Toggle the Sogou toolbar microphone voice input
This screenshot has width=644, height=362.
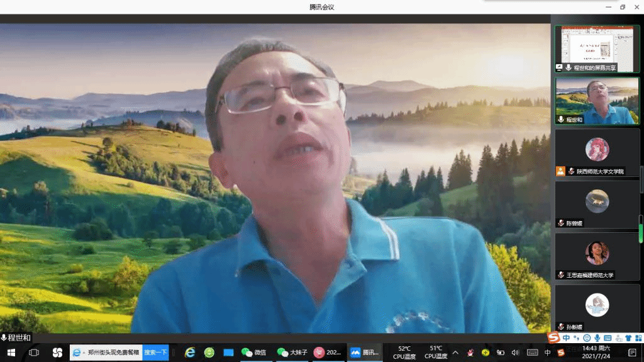tap(596, 339)
